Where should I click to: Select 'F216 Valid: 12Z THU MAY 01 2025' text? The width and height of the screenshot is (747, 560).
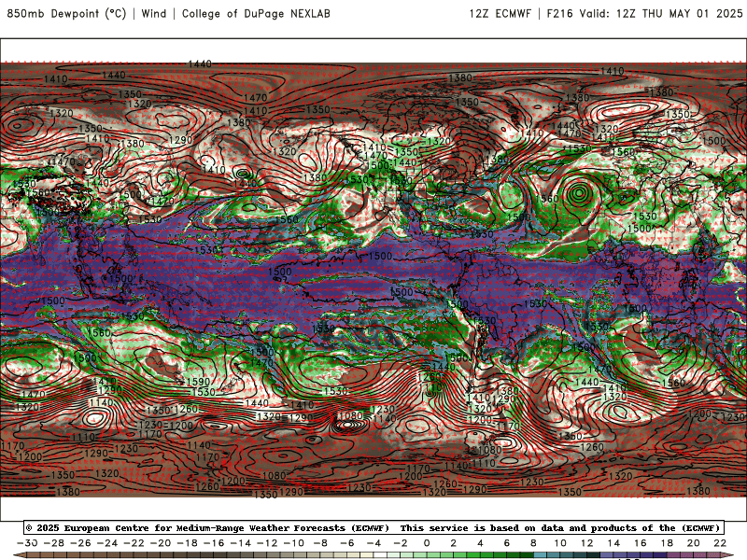coord(644,13)
